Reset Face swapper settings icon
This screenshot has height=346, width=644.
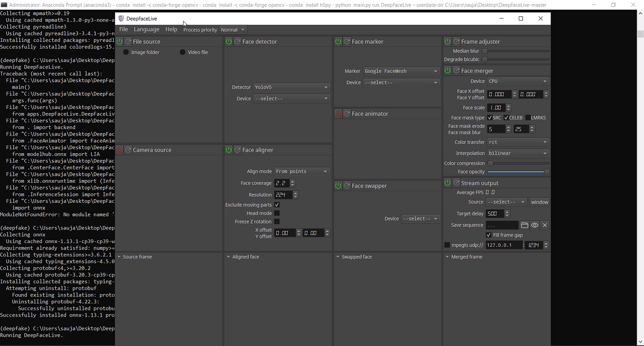347,185
